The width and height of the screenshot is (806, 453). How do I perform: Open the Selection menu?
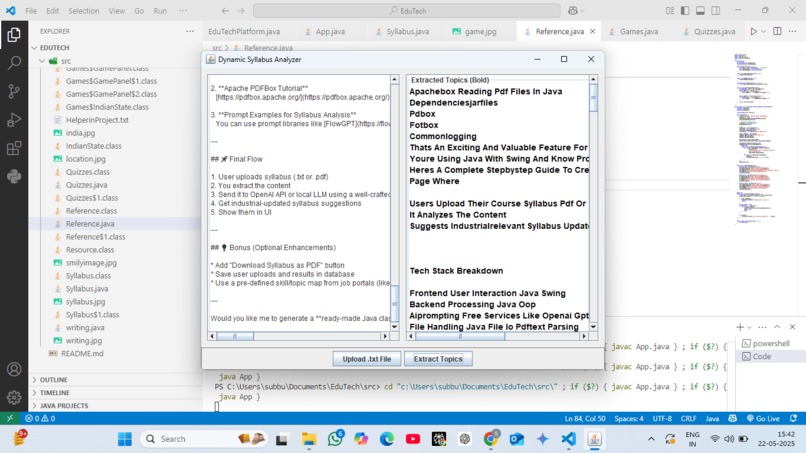(x=83, y=11)
